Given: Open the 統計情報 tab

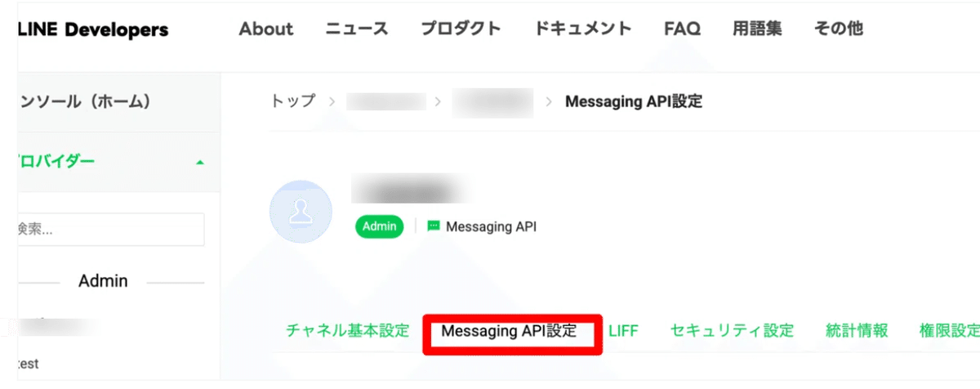Looking at the screenshot, I should [857, 331].
